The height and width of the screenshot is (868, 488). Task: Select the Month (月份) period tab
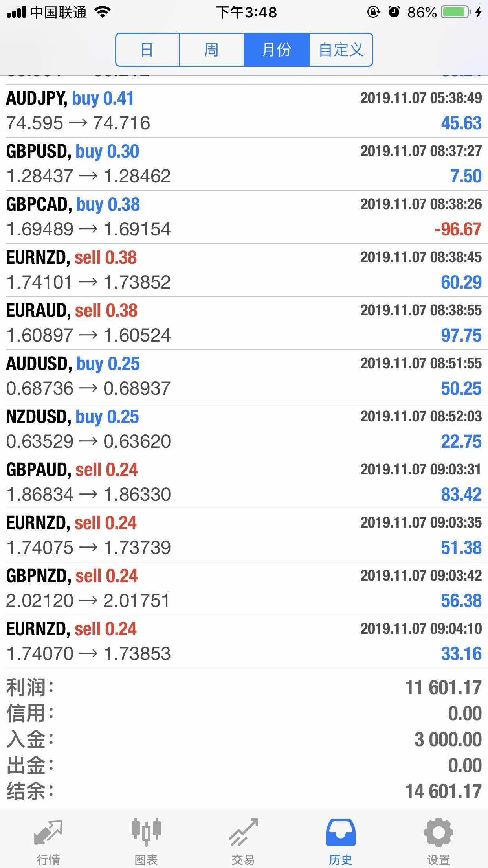coord(277,50)
